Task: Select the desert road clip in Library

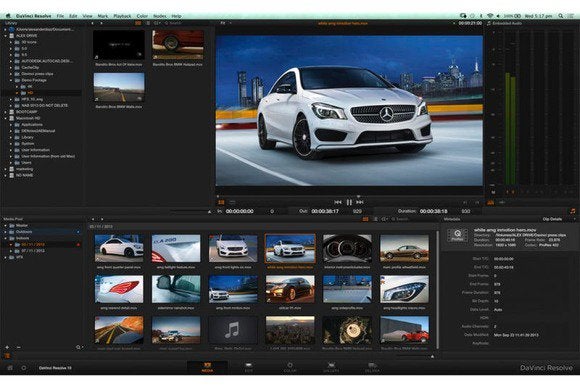Action: tap(119, 87)
